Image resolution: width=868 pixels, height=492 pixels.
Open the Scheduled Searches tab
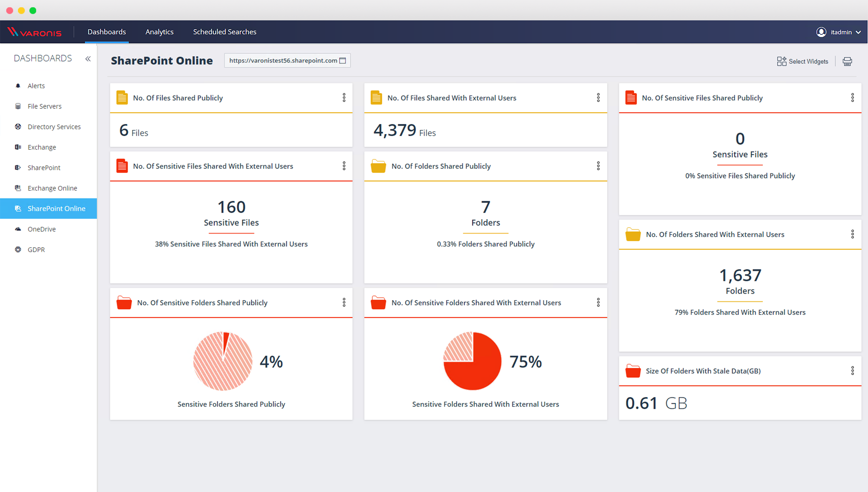point(225,32)
